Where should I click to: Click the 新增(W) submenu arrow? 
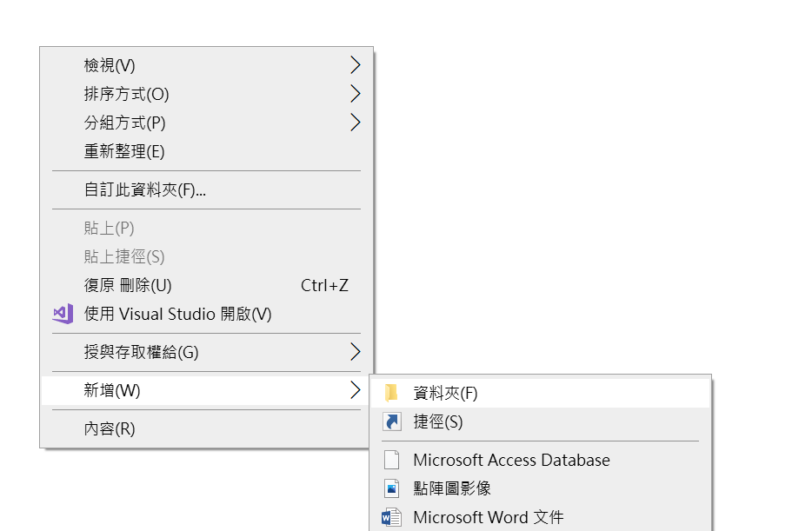coord(356,389)
